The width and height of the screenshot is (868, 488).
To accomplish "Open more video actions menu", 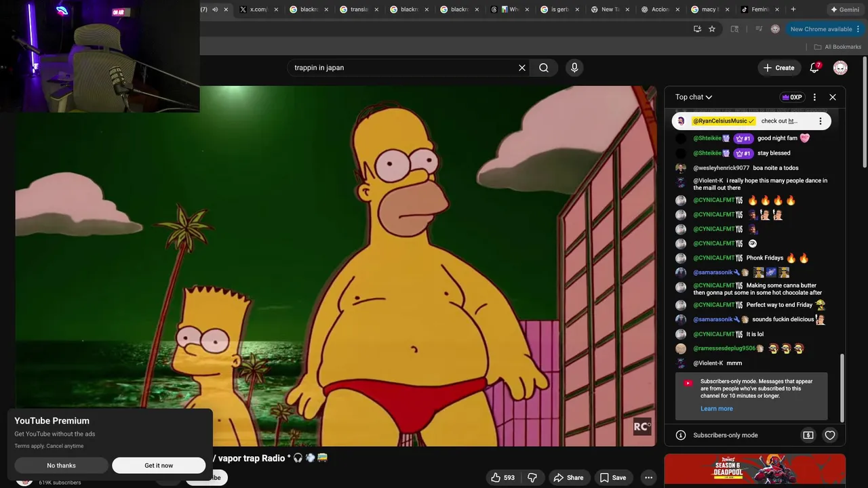I will [x=649, y=477].
